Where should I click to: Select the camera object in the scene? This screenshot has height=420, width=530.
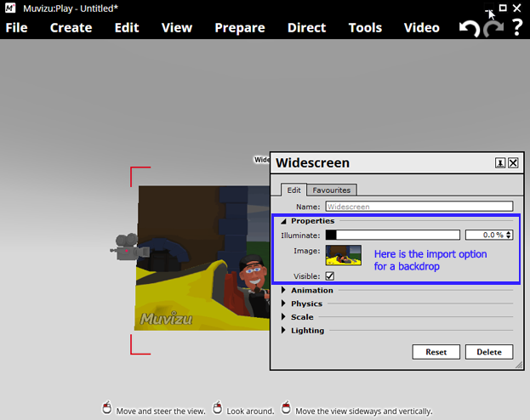[129, 247]
